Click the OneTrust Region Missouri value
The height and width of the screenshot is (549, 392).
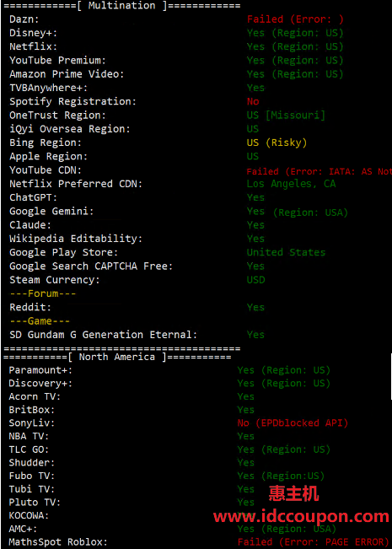[x=286, y=116]
